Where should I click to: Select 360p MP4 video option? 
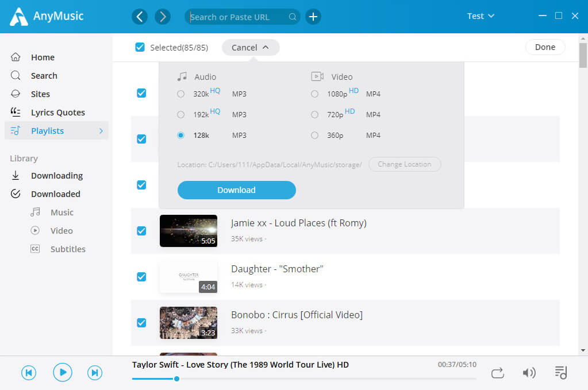pos(314,135)
